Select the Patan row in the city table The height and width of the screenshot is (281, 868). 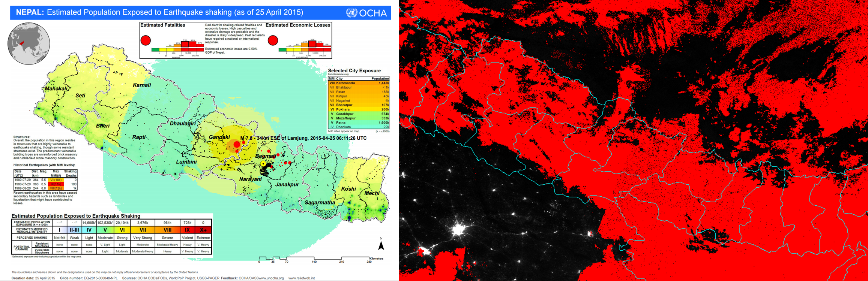[359, 92]
